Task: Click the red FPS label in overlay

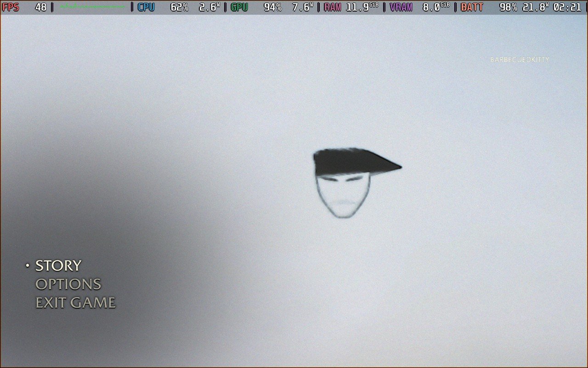Action: coord(11,7)
